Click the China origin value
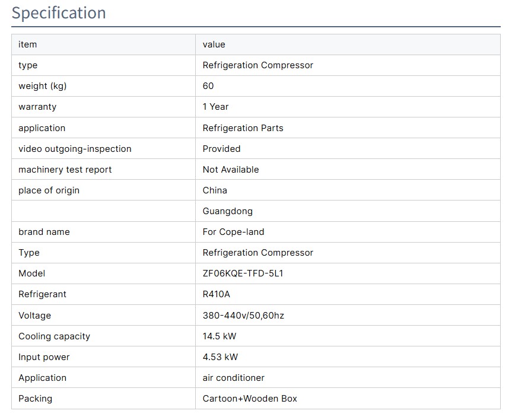 [x=215, y=190]
